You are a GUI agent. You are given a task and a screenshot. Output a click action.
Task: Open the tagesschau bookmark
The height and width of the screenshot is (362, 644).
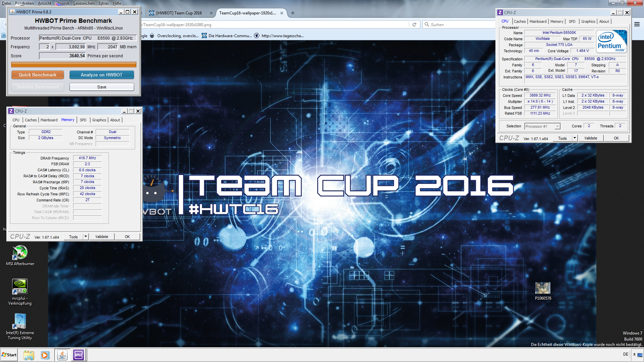[279, 36]
